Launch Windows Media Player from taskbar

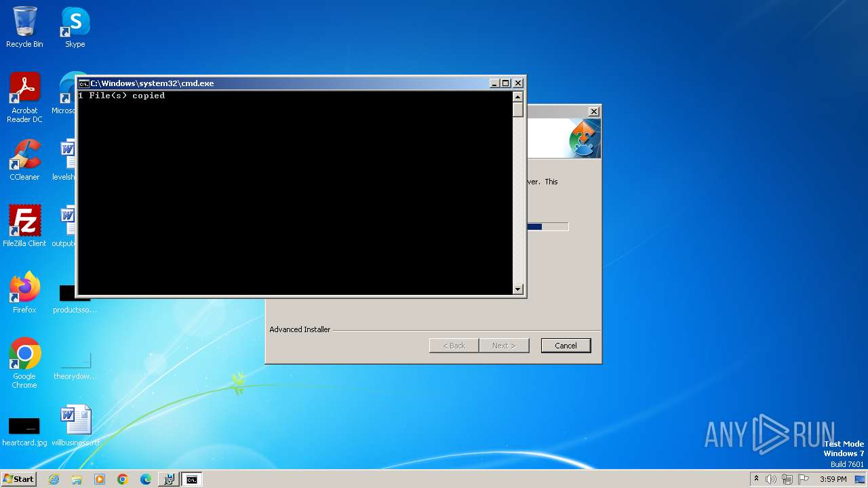tap(100, 479)
